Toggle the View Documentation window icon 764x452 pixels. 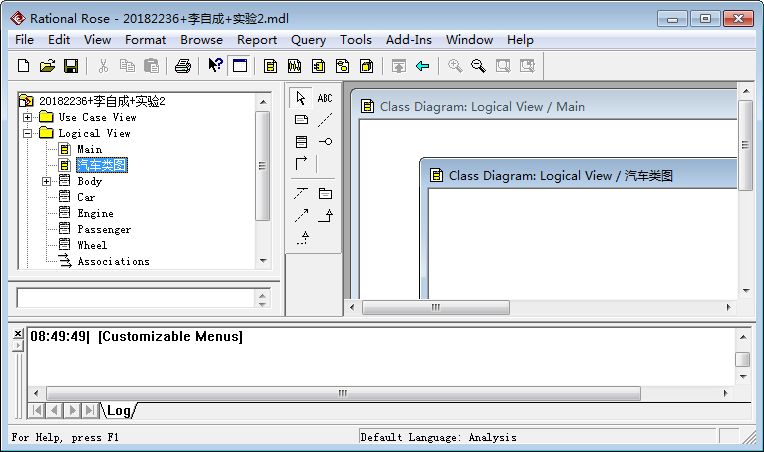[240, 66]
